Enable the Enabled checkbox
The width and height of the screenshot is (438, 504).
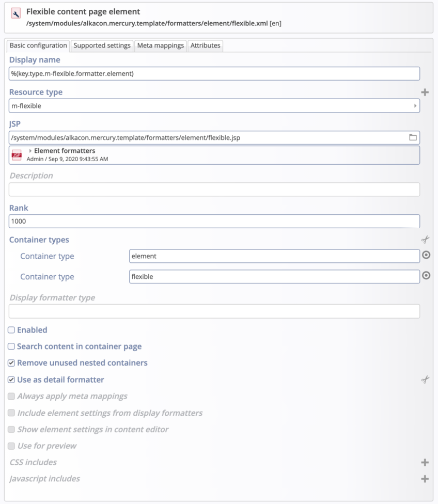[11, 330]
